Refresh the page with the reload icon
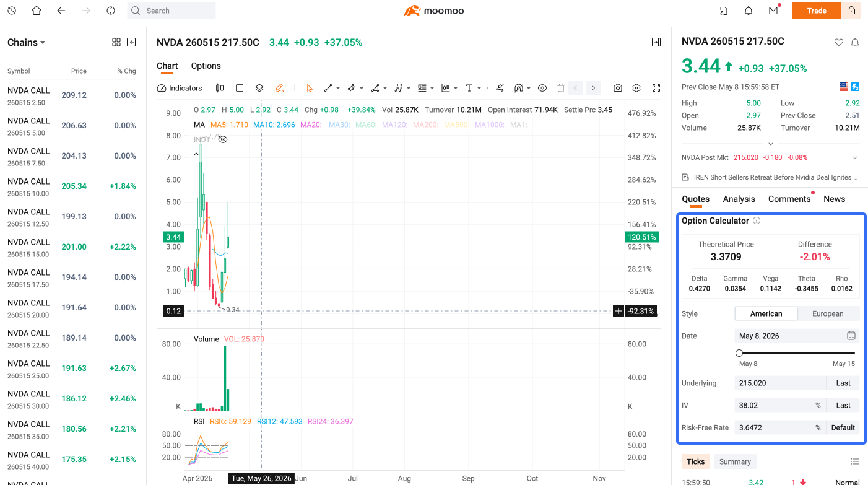Image resolution: width=868 pixels, height=485 pixels. pyautogui.click(x=111, y=11)
